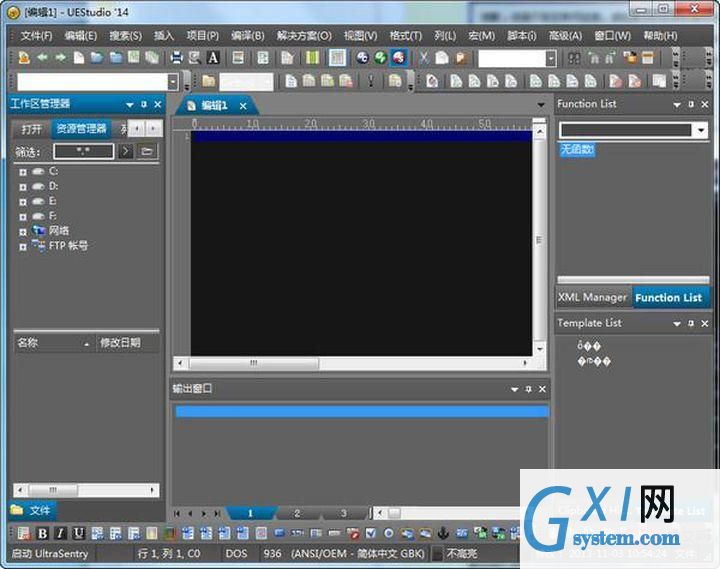Select the 打开 tab in workspace manager
The image size is (720, 569).
point(31,129)
